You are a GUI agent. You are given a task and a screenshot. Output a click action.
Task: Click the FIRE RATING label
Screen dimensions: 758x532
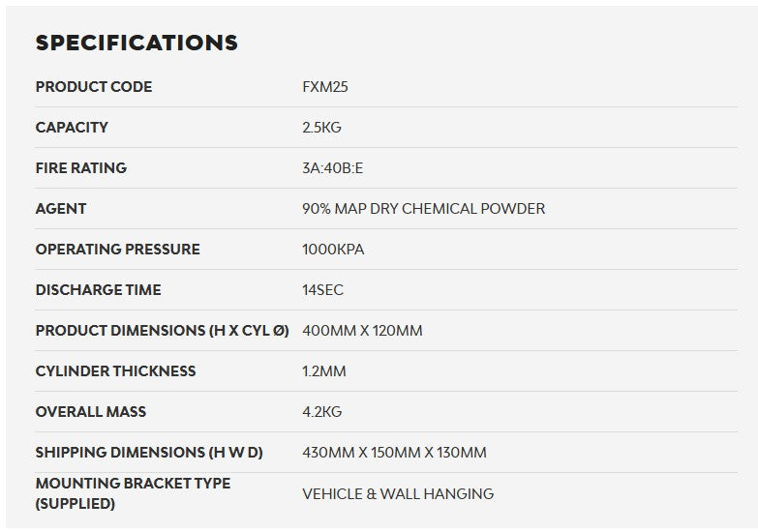click(81, 168)
